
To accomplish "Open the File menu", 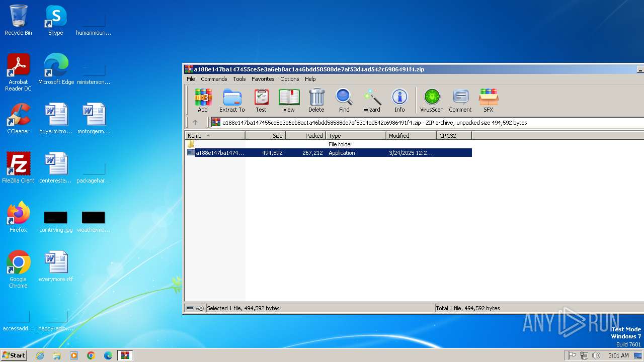I will tap(191, 79).
